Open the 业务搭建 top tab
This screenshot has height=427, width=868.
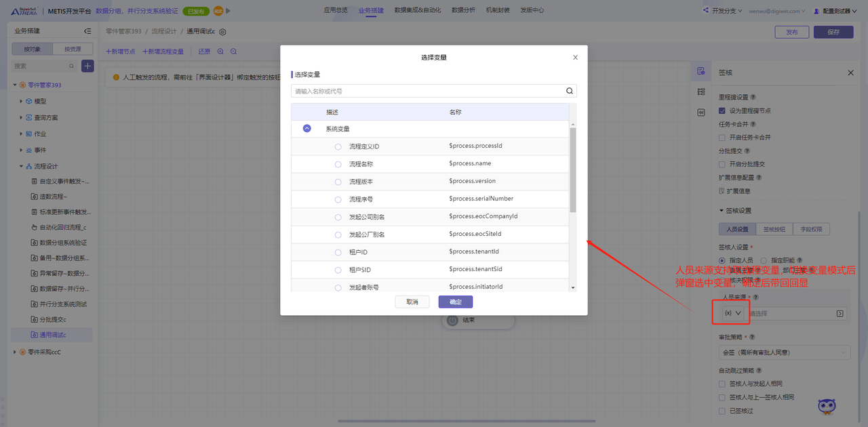(x=371, y=10)
